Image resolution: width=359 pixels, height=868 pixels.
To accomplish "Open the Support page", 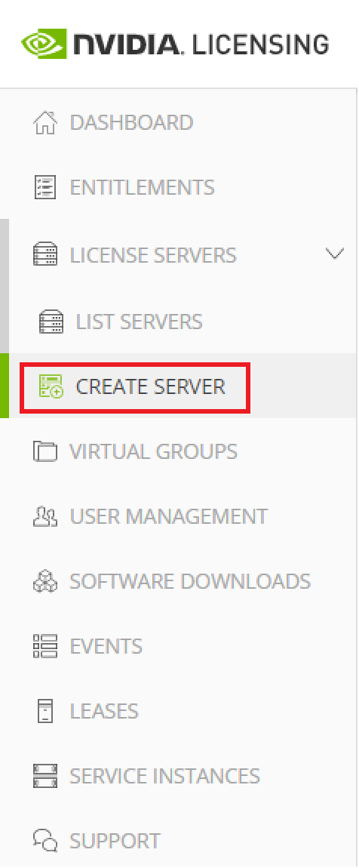I will [x=115, y=840].
